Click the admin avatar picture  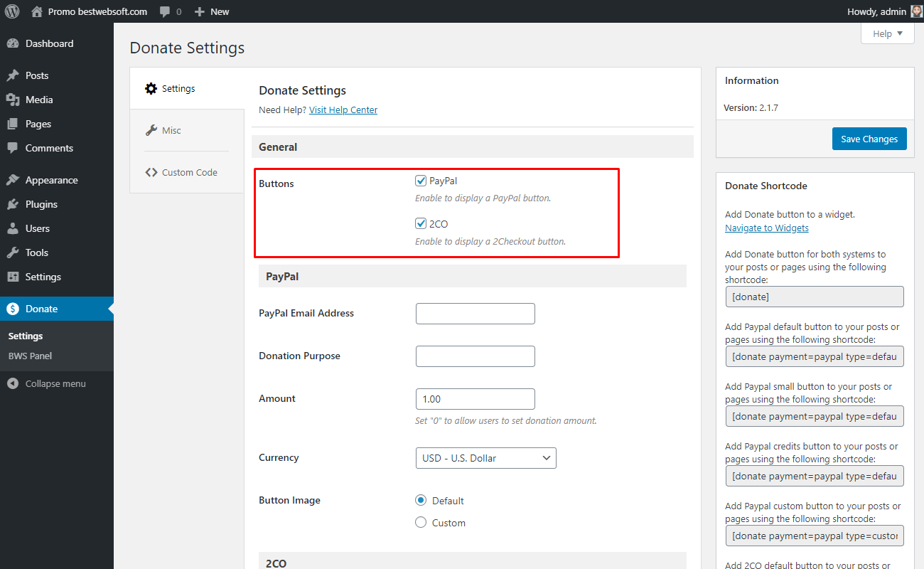click(917, 11)
